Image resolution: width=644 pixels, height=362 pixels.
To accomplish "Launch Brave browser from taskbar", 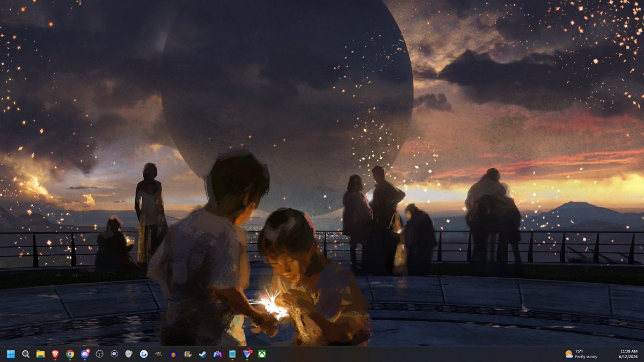I will [x=55, y=354].
